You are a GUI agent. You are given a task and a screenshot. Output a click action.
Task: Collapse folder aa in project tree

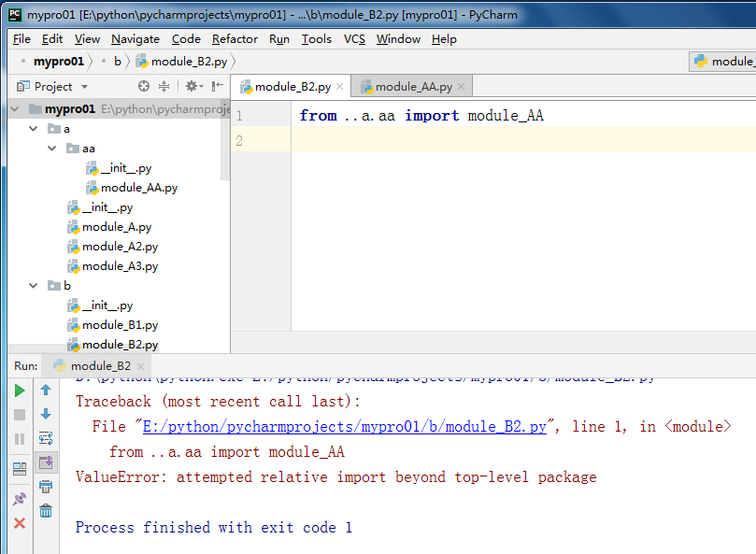click(52, 149)
